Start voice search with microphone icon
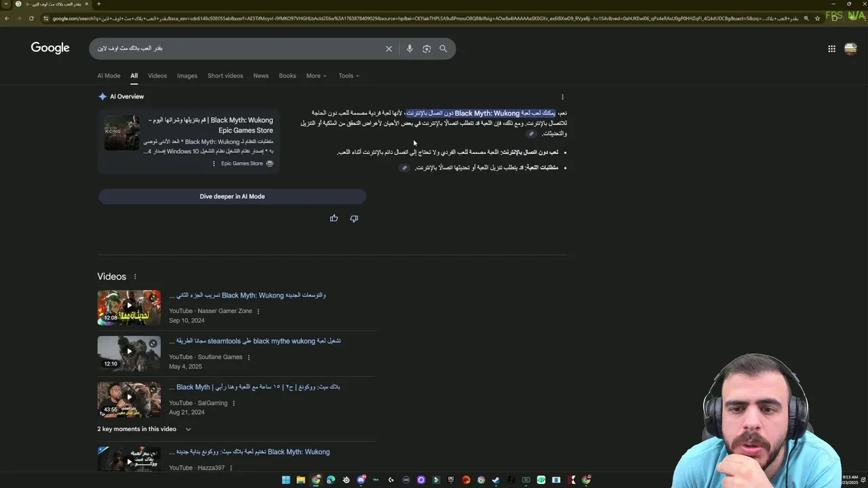The height and width of the screenshot is (488, 868). [410, 49]
